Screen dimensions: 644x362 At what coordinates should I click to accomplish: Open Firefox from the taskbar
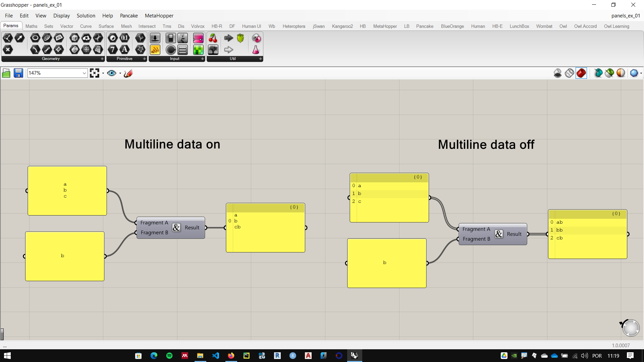pos(231,356)
